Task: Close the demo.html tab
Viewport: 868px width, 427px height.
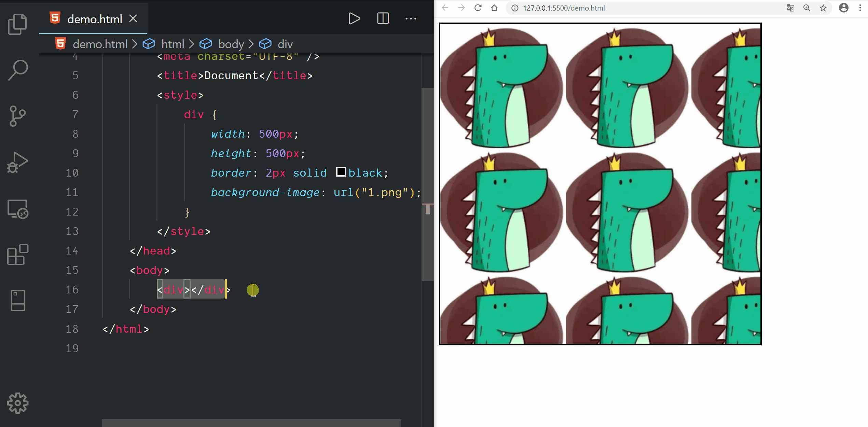Action: click(133, 18)
